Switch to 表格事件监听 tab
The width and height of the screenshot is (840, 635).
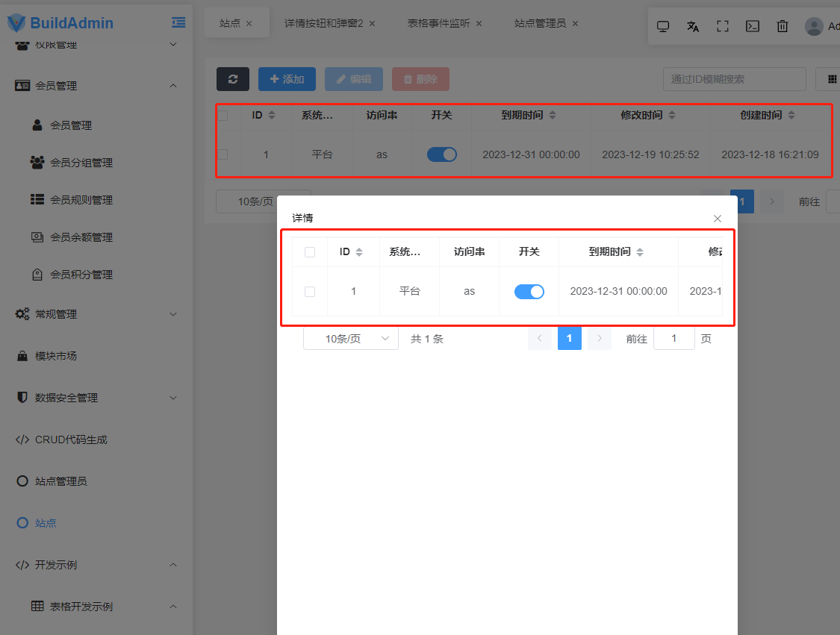coord(438,23)
